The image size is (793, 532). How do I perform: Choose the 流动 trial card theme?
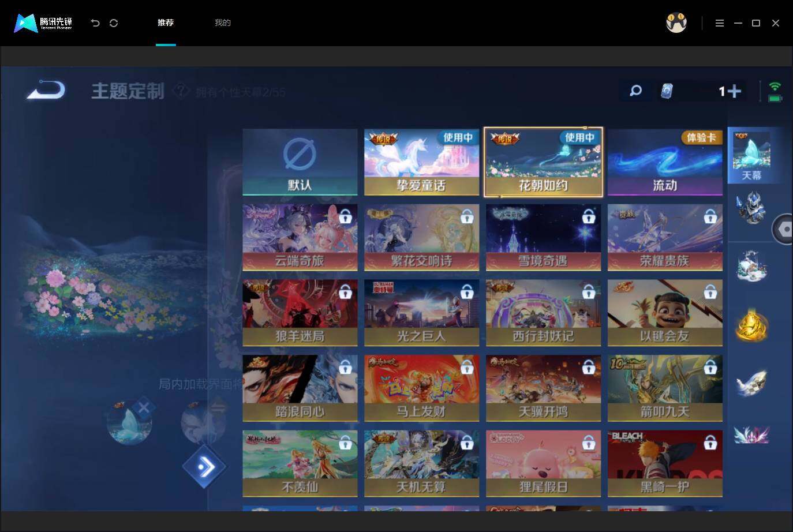(x=665, y=162)
